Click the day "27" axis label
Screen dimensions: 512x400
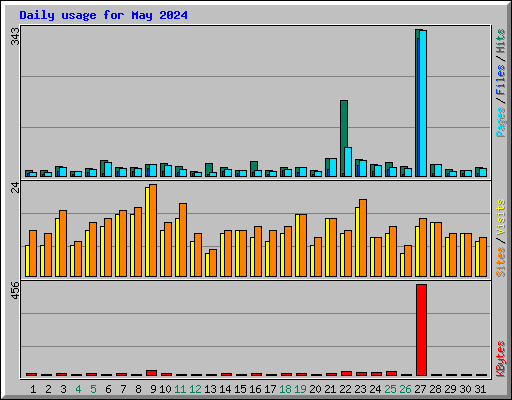420,389
